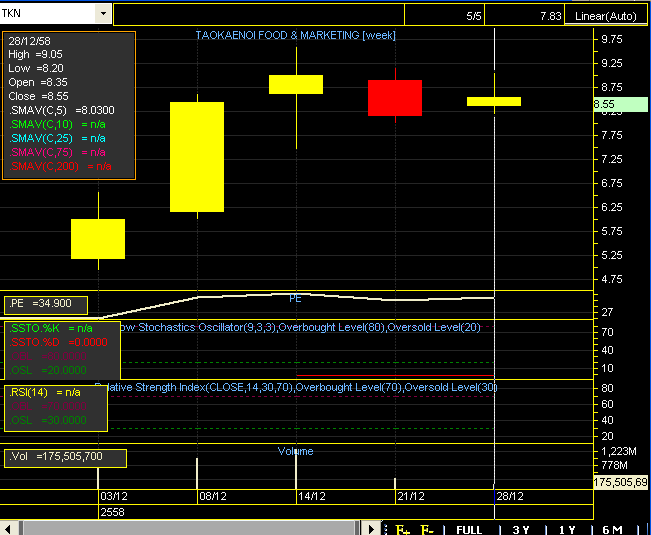The width and height of the screenshot is (651, 535).
Task: Click the scrollbar left arrow
Action: coord(8,529)
